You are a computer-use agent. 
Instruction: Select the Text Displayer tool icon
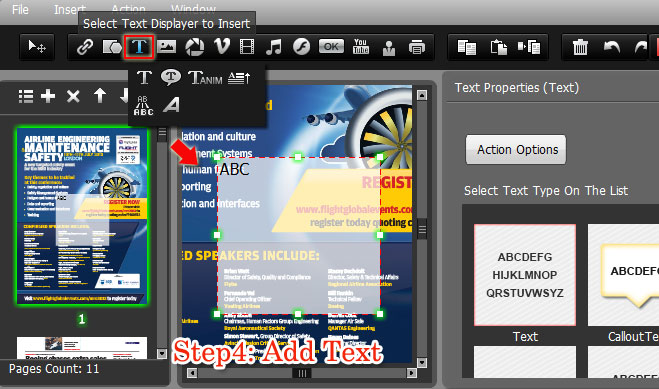139,47
